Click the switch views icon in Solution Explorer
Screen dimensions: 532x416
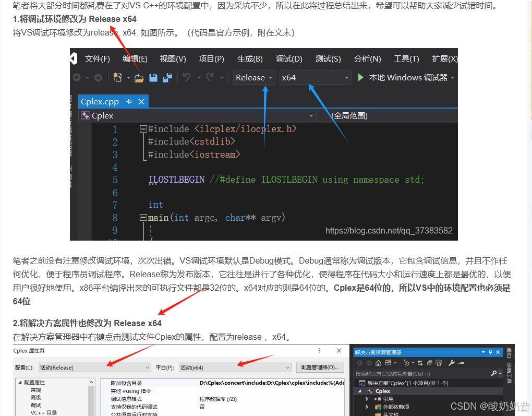point(388,363)
